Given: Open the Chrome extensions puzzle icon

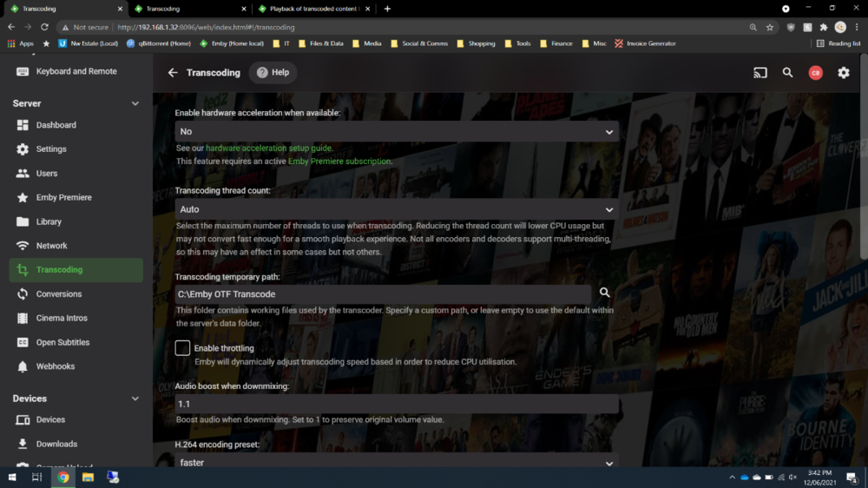Looking at the screenshot, I should coord(824,27).
